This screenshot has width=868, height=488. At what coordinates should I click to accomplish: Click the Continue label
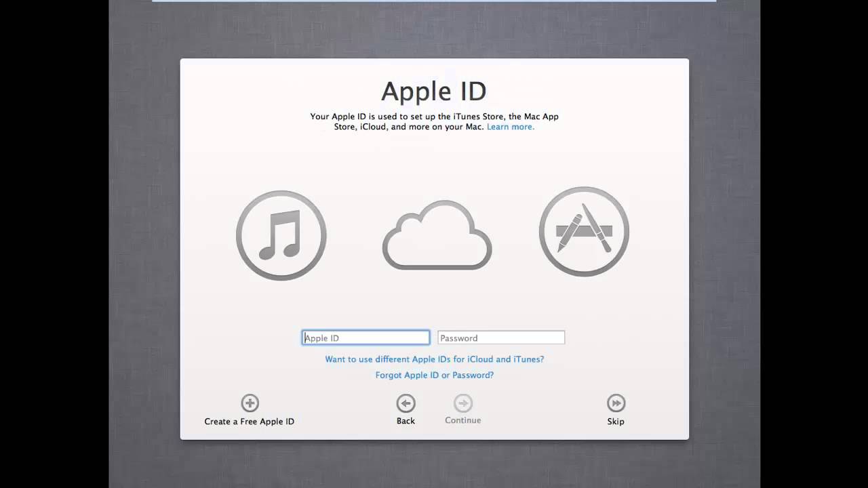pos(463,420)
